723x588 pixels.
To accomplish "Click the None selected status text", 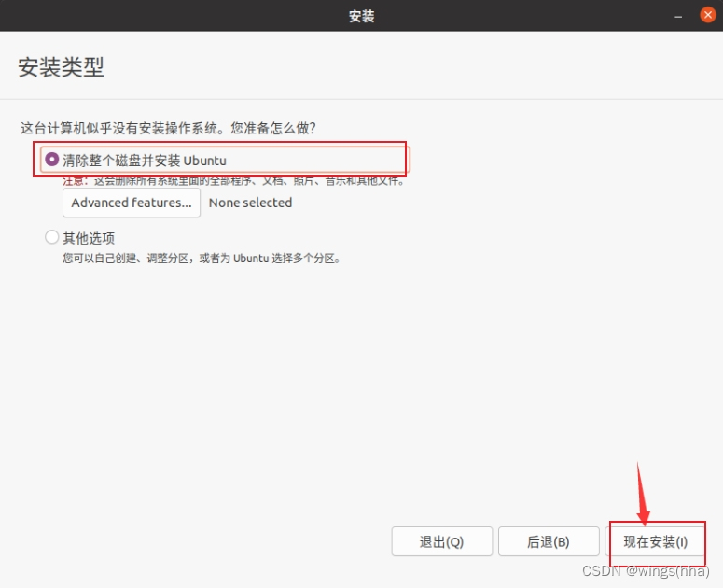I will (250, 203).
